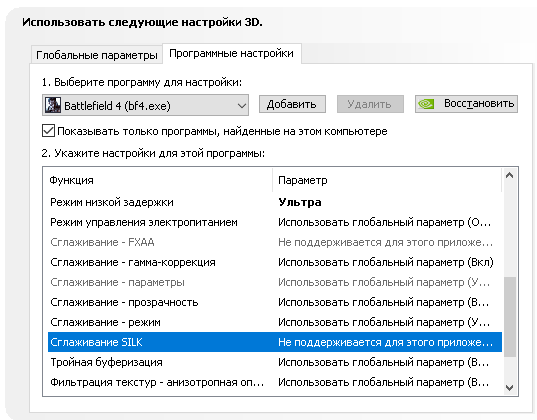Click the greyed-out Удалить button
The image size is (537, 420).
(x=370, y=104)
